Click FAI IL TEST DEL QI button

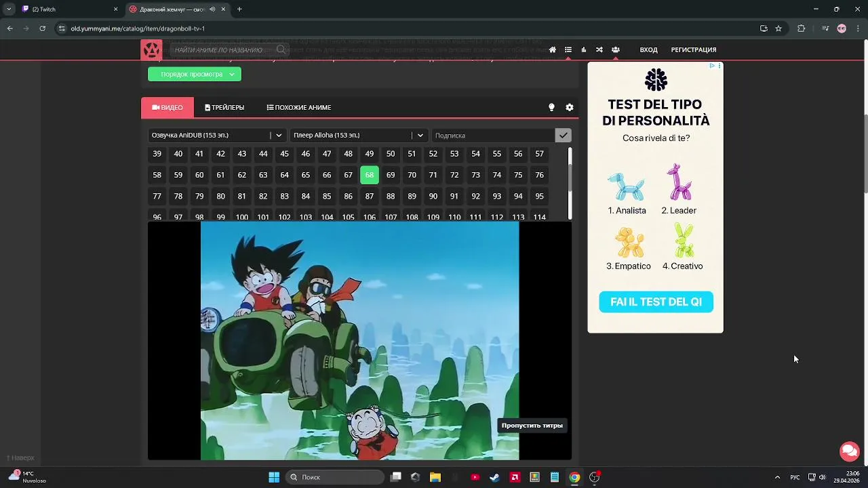coord(656,302)
